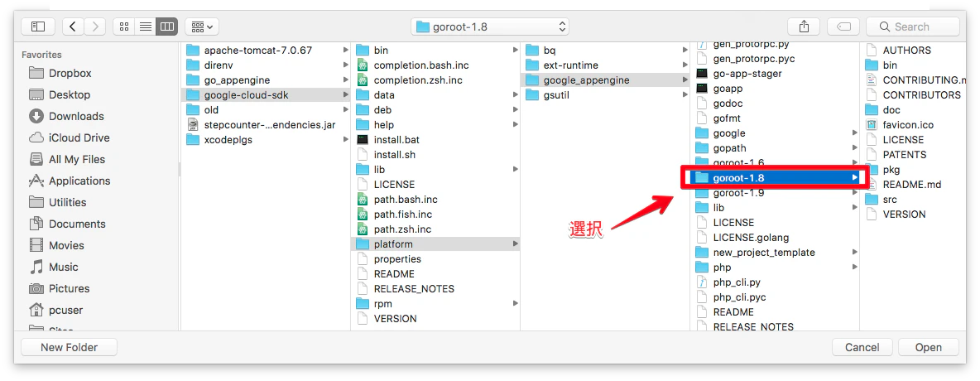Open Dropbox in the sidebar

point(60,73)
